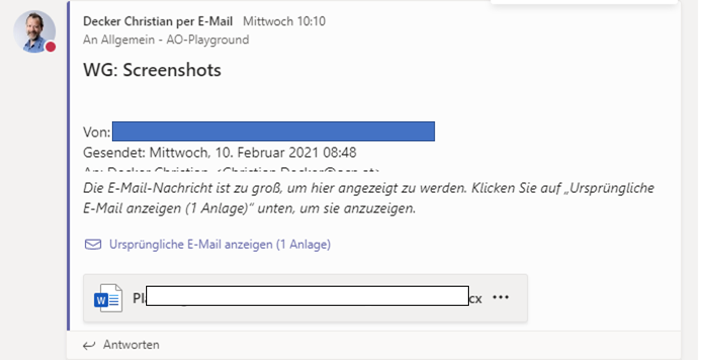Image resolution: width=704 pixels, height=360 pixels.
Task: Open the attached docx file name
Action: click(x=307, y=297)
